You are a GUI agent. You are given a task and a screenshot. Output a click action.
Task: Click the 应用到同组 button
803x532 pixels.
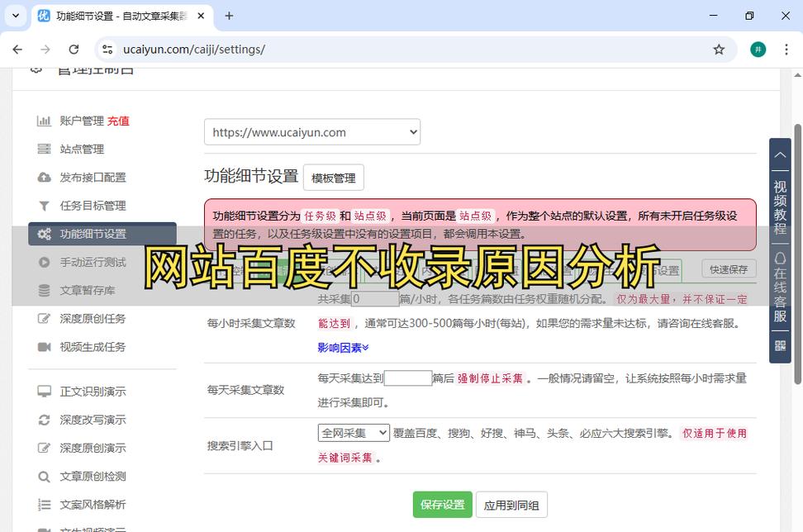click(511, 505)
